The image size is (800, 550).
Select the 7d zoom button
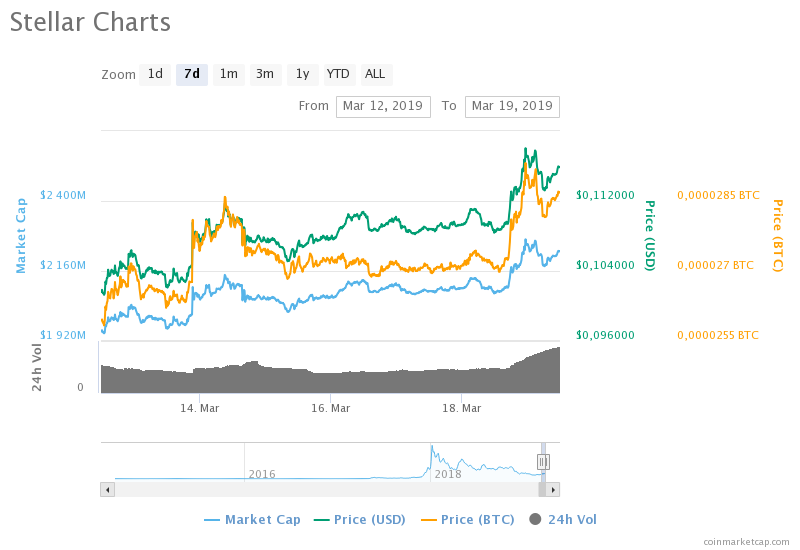[192, 74]
